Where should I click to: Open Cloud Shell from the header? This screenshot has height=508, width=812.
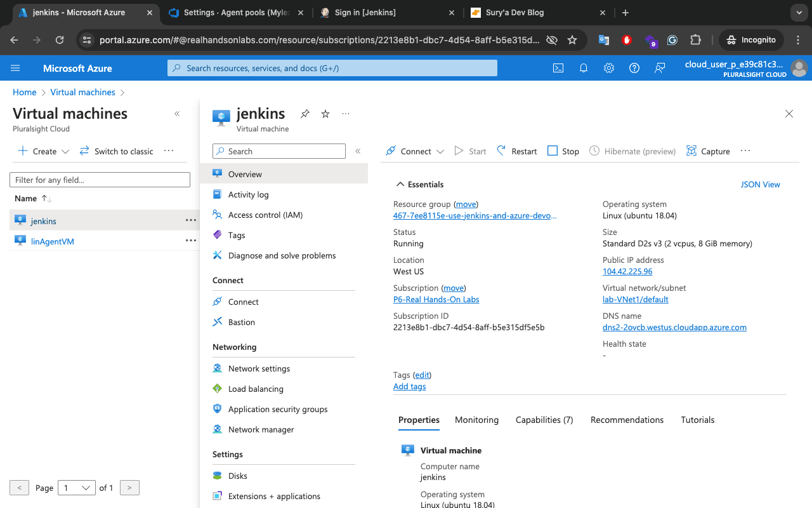(x=558, y=68)
